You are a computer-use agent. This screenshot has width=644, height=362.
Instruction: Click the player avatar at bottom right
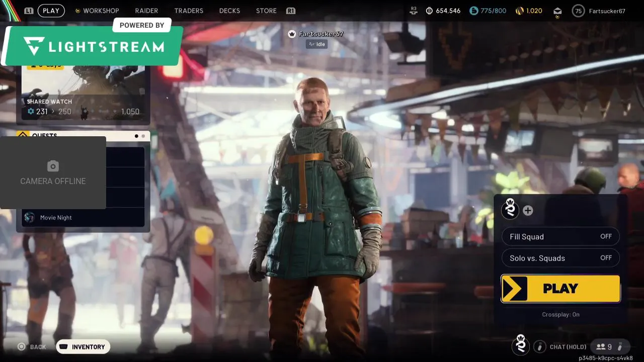(521, 345)
